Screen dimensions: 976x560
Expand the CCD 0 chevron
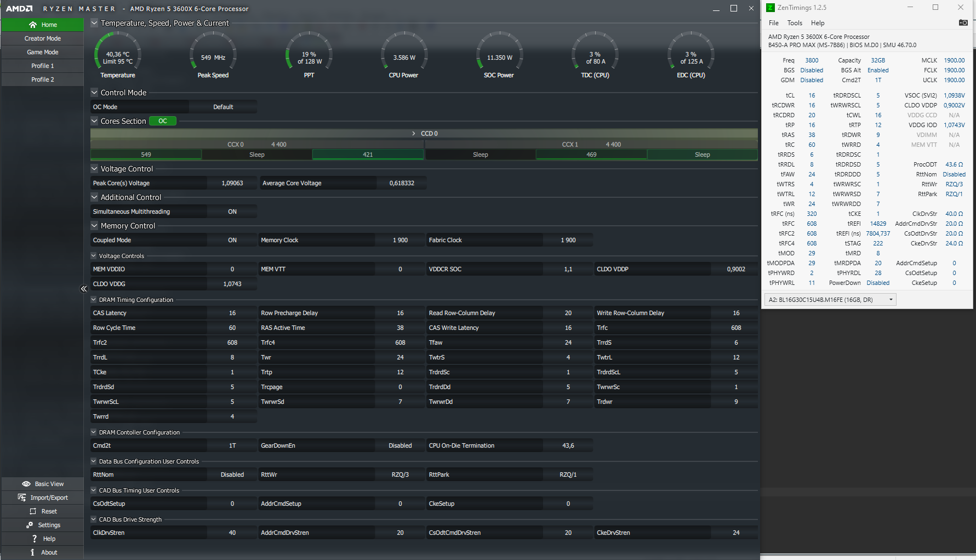(414, 134)
